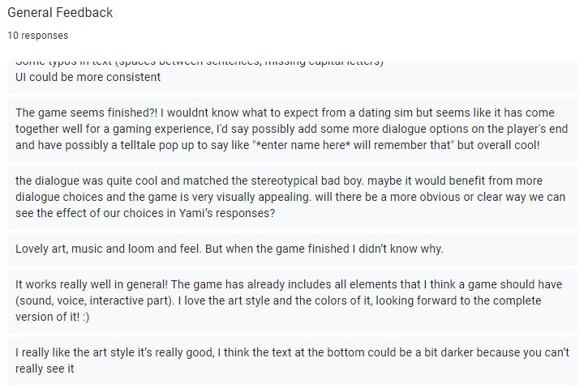
Task: Select the 'Lovely art, music' response card
Action: (x=293, y=249)
